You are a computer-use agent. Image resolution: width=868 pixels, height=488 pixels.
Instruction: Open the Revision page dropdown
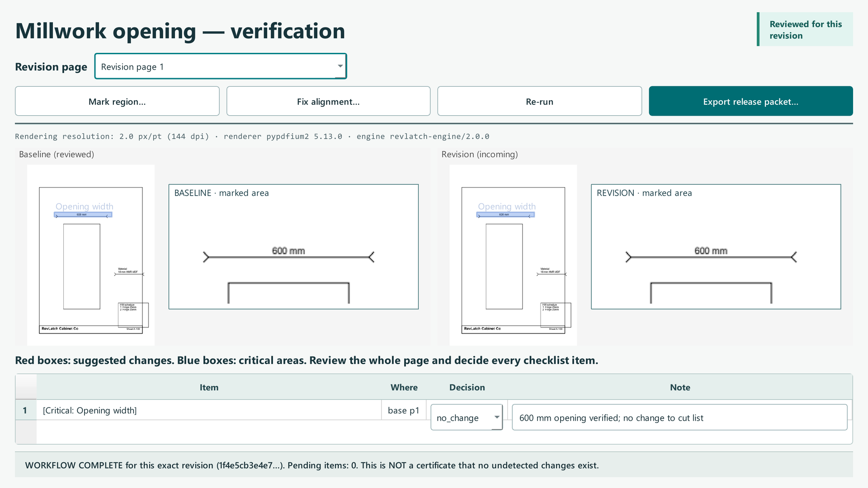220,66
